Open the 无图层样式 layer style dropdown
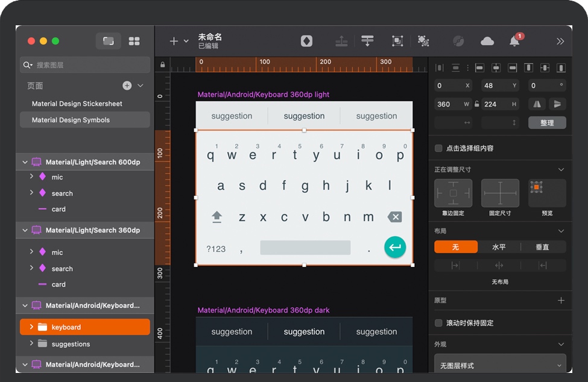Image resolution: width=588 pixels, height=382 pixels. pos(500,365)
